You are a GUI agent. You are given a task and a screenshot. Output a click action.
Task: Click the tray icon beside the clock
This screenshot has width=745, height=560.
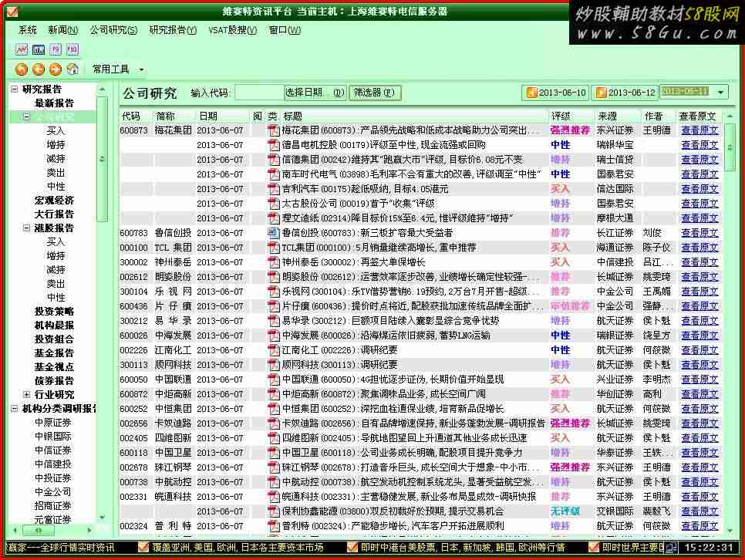click(x=671, y=548)
